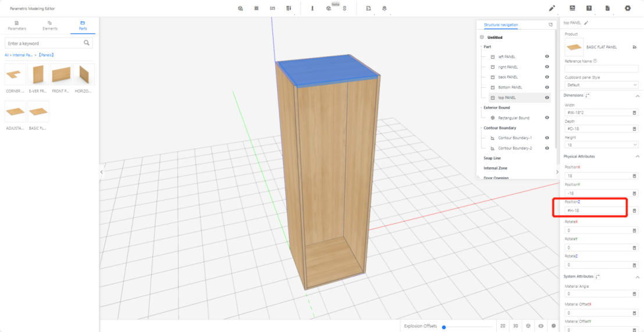Click the Explosion Offsets slider handle
Viewport: 644px width, 332px height.
(x=444, y=327)
